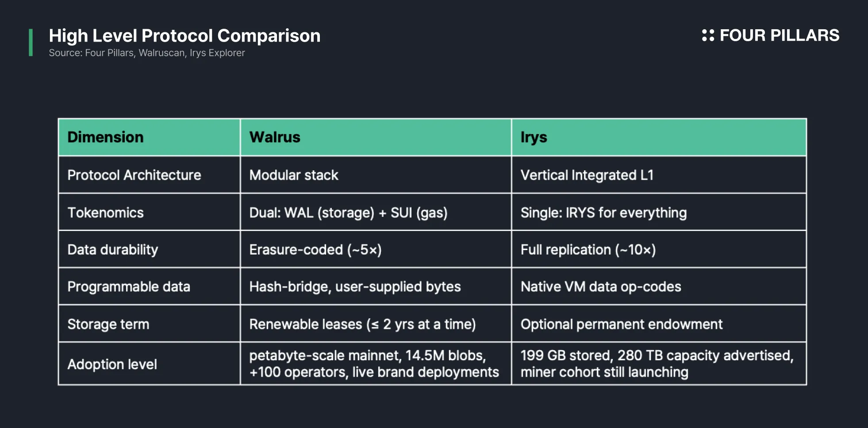Image resolution: width=868 pixels, height=428 pixels.
Task: Click the Dimension column header
Action: click(149, 137)
